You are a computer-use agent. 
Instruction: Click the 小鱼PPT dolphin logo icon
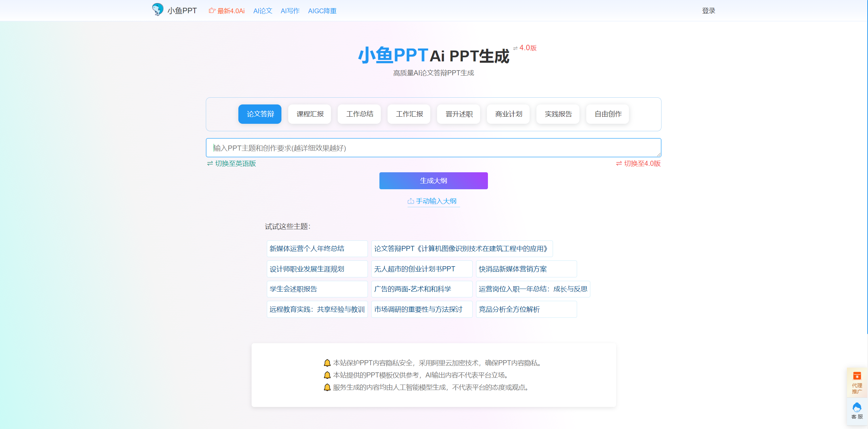click(158, 9)
